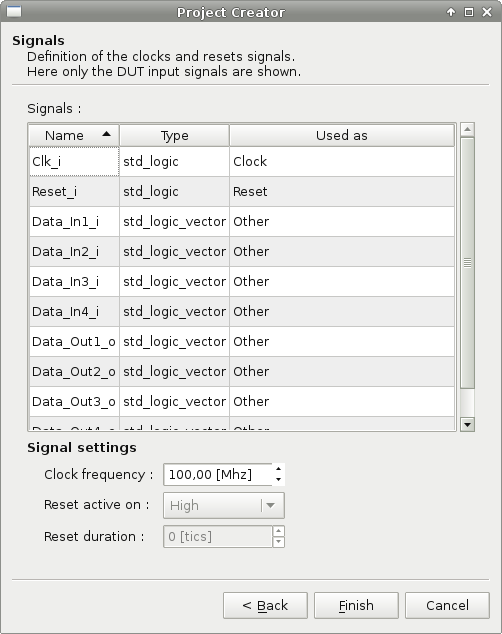
Task: Select the Data_In1_i signal row
Action: tap(242, 221)
